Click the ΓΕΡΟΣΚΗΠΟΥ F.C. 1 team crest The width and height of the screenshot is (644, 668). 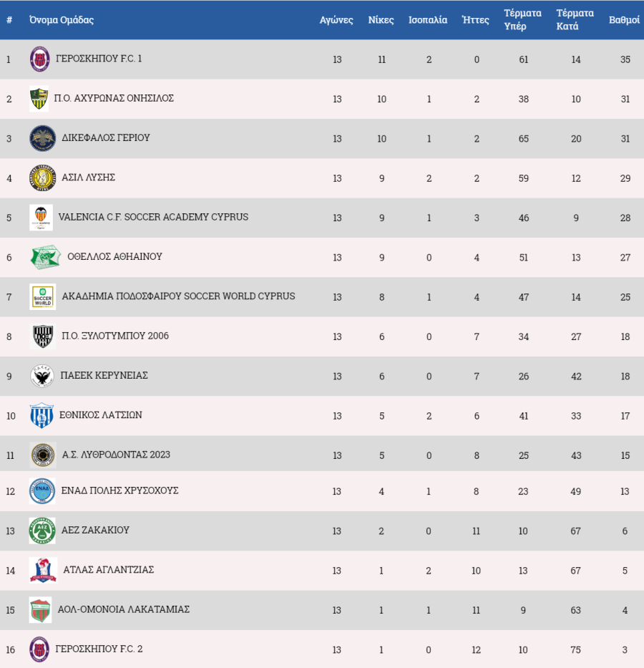39,59
